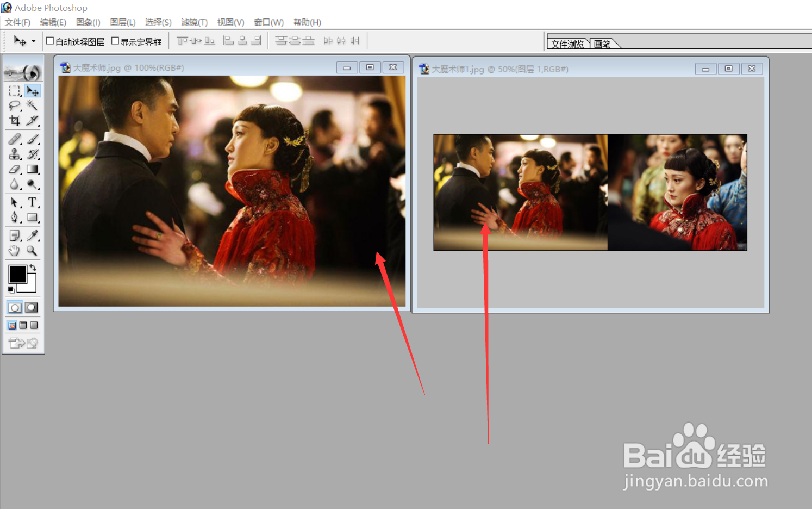Select the Rectangle shape tool
This screenshot has width=812, height=509.
tap(32, 218)
